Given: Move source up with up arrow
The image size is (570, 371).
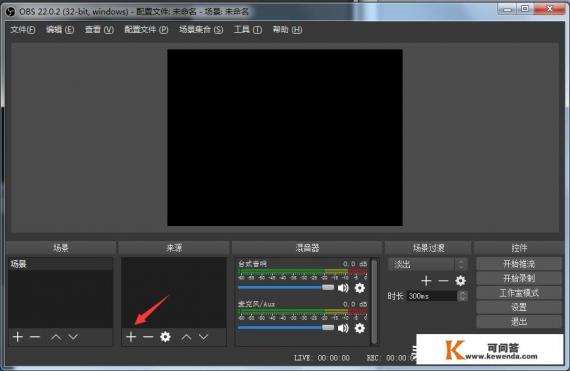Looking at the screenshot, I should pos(186,338).
